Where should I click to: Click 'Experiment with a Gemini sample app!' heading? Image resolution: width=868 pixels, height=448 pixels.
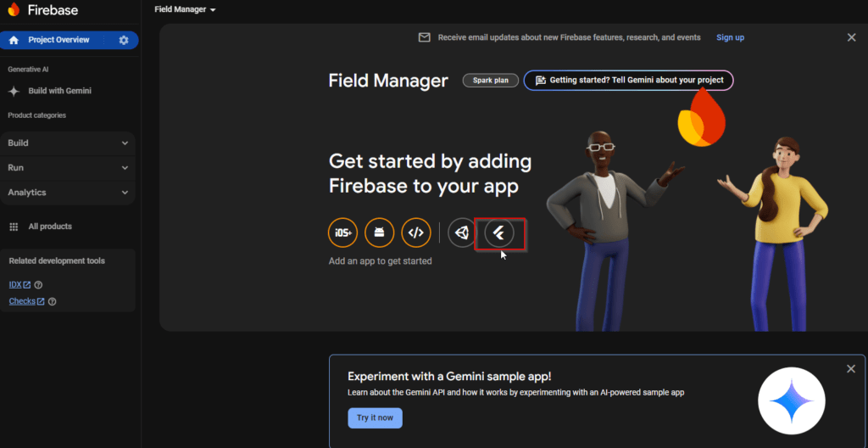(x=449, y=377)
